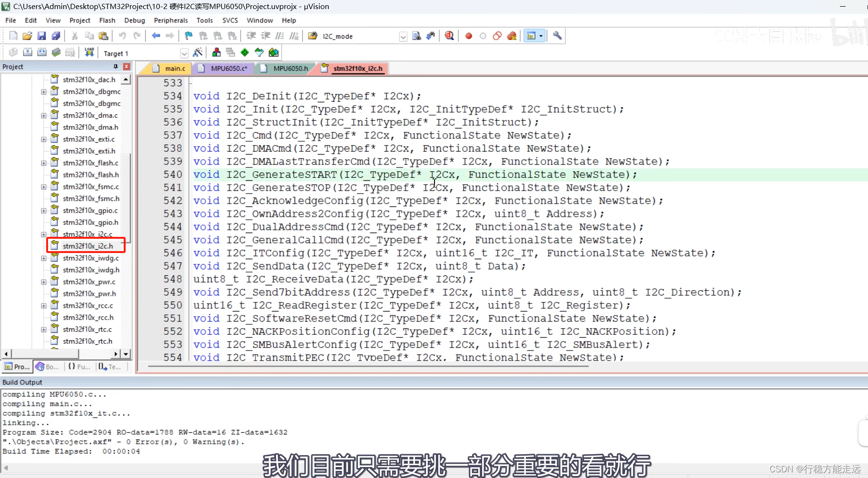Click the Find document-with-binoculars icon

[416, 36]
